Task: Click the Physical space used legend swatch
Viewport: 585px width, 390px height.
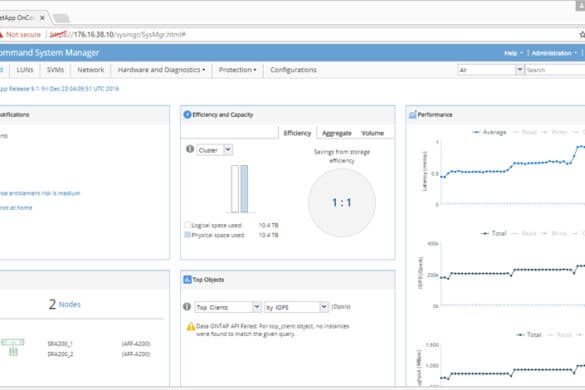Action: pos(187,235)
